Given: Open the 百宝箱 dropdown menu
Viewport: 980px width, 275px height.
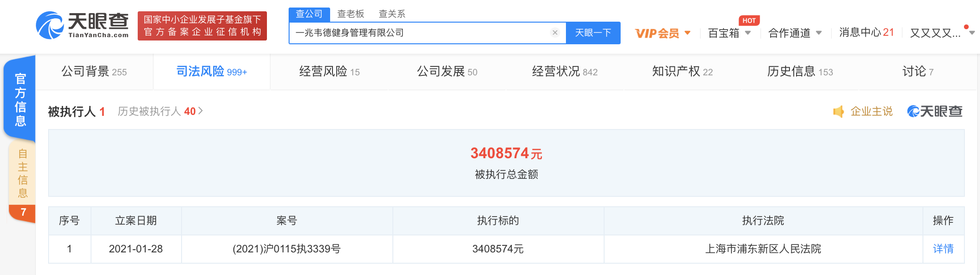Looking at the screenshot, I should [x=729, y=33].
